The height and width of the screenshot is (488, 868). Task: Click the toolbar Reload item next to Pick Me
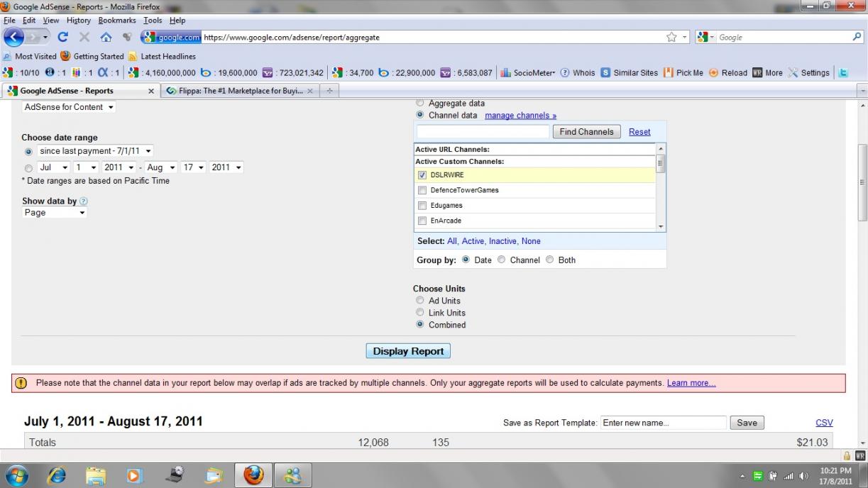point(727,72)
